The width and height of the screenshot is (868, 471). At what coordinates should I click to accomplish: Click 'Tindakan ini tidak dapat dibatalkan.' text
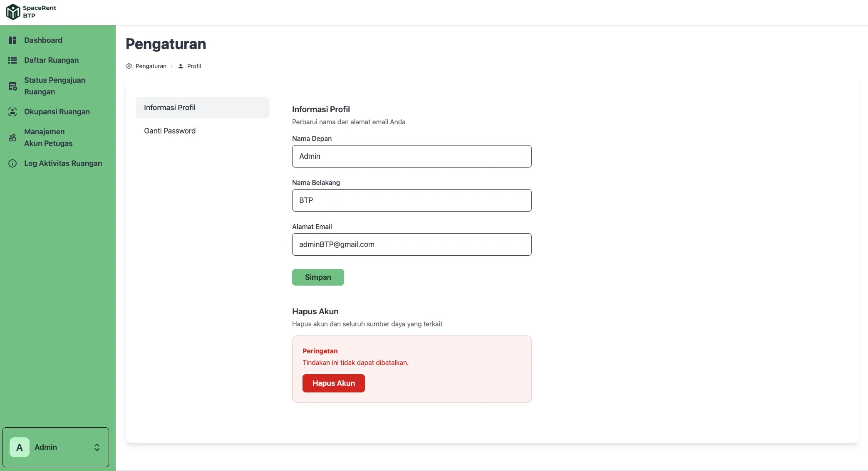[355, 362]
